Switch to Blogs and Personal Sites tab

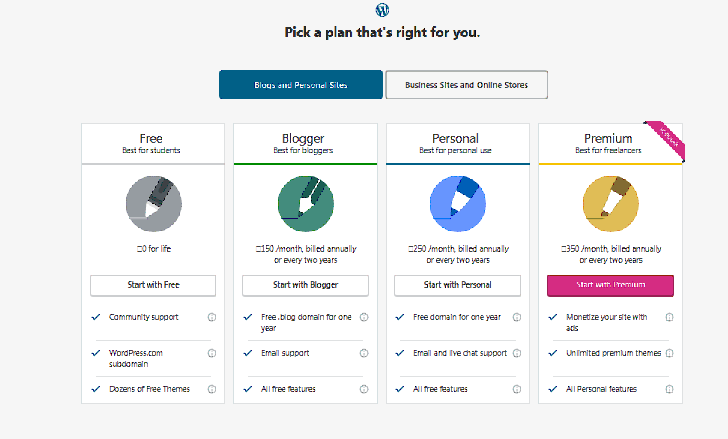click(301, 85)
